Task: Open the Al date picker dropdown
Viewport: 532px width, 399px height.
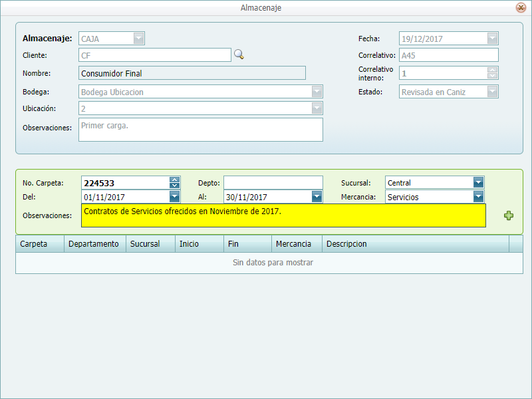Action: (x=317, y=197)
